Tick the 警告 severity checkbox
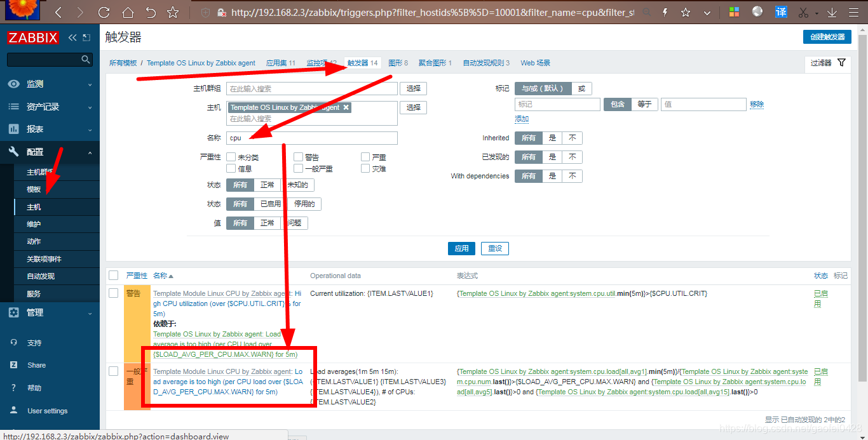This screenshot has width=868, height=440. click(x=299, y=157)
